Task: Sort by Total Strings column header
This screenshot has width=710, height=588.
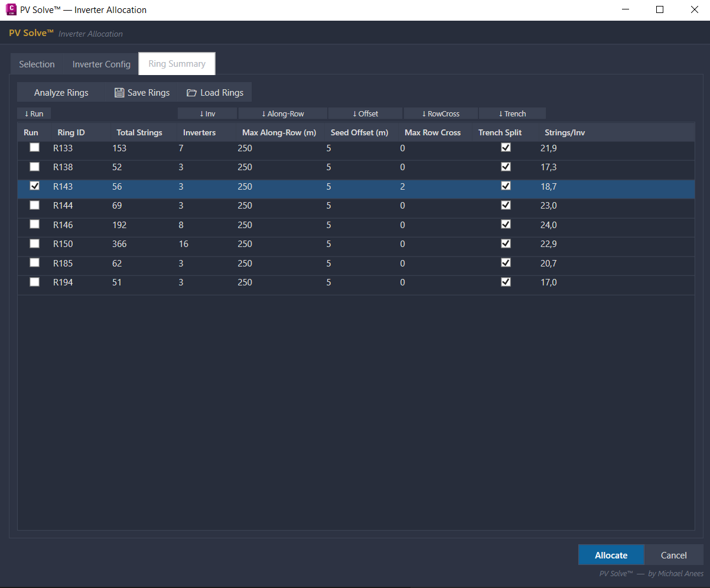Action: pos(139,133)
